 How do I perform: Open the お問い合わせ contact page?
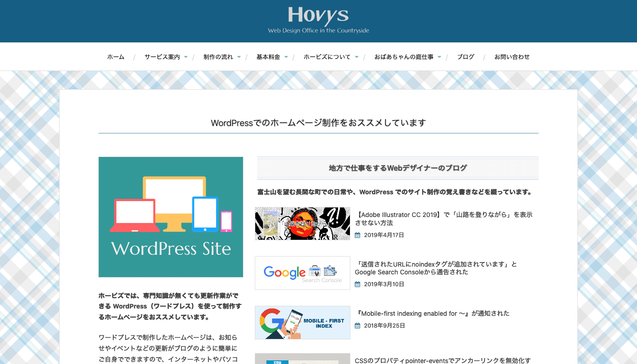(512, 57)
